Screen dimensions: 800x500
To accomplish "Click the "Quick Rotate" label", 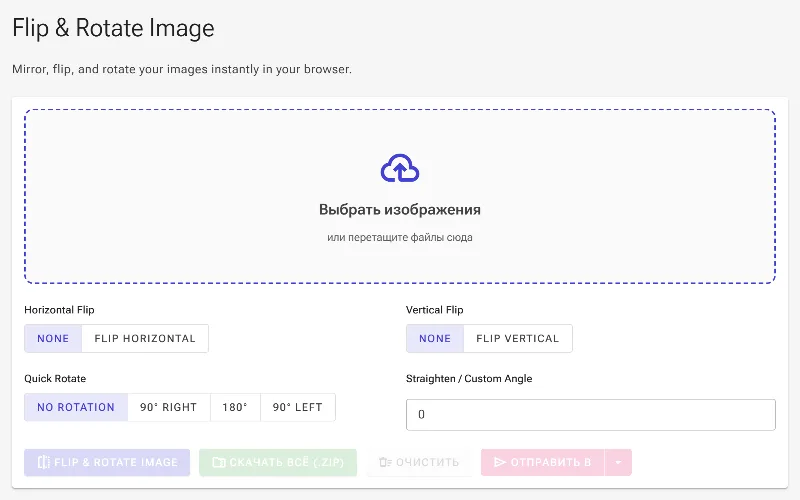I will pos(55,379).
